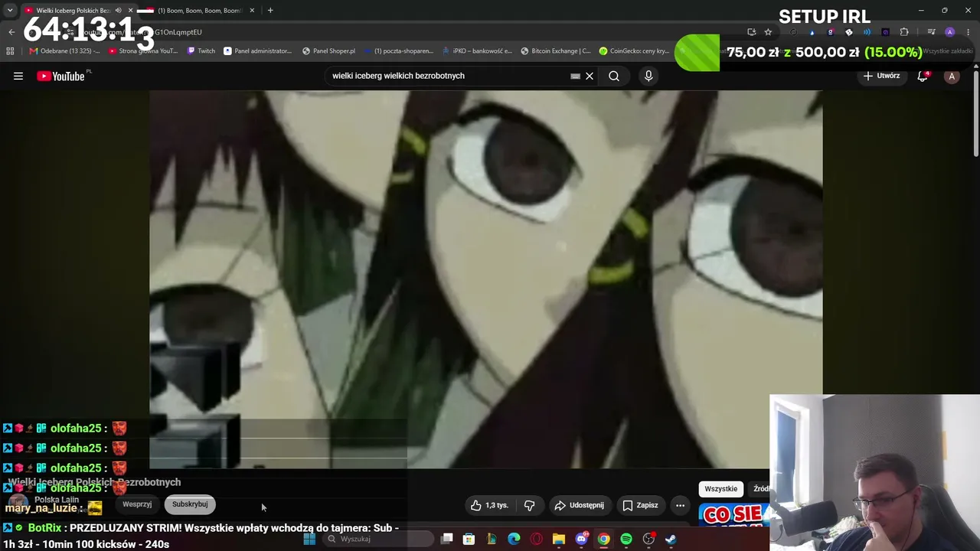Open Steam from the taskbar
The height and width of the screenshot is (551, 980).
click(x=671, y=539)
